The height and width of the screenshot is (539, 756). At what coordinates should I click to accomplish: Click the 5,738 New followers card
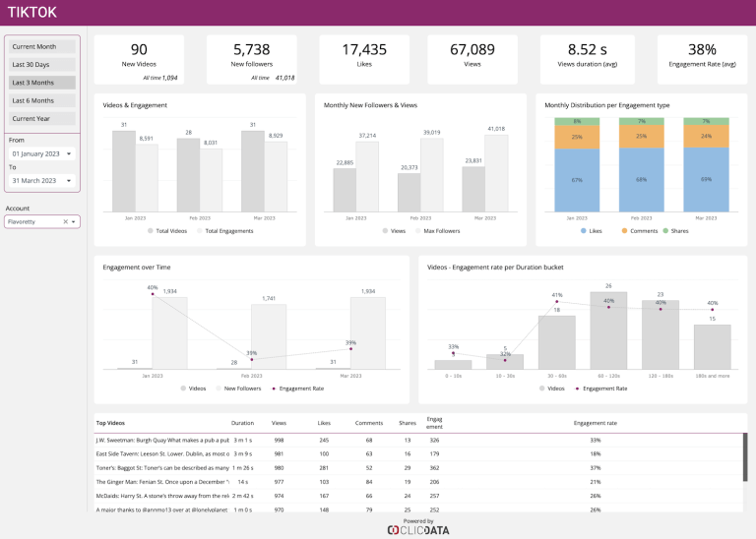pos(252,59)
